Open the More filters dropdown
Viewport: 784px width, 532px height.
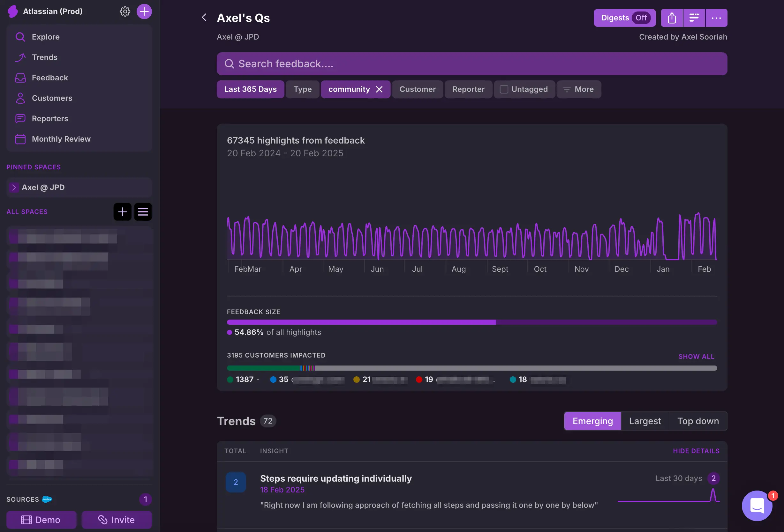(x=578, y=89)
